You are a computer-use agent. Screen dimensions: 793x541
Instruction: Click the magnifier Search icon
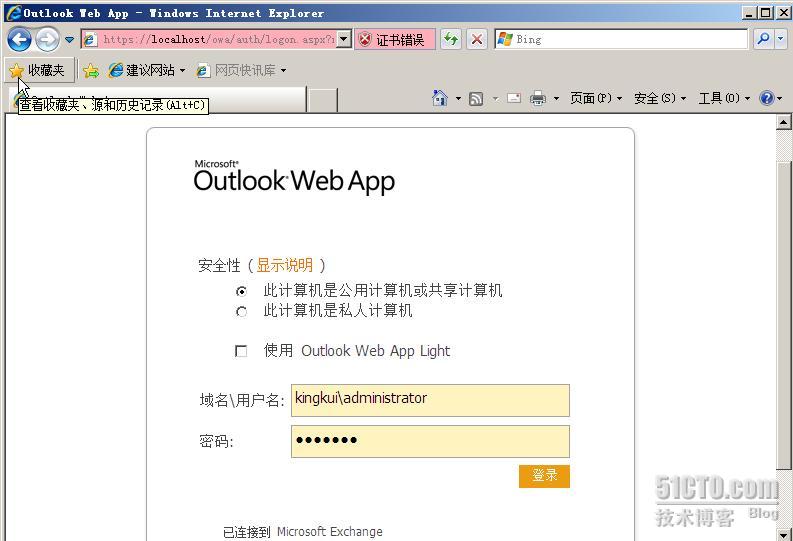point(764,38)
